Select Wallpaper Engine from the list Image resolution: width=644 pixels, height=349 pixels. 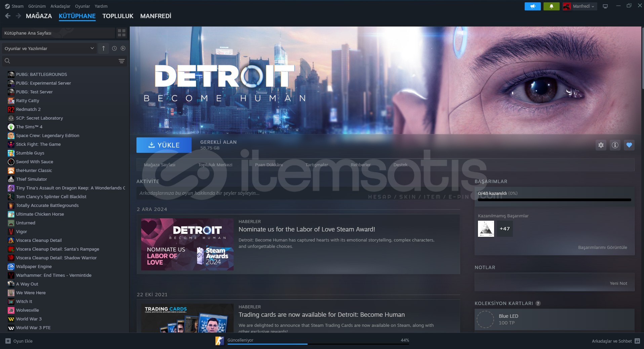pos(34,267)
